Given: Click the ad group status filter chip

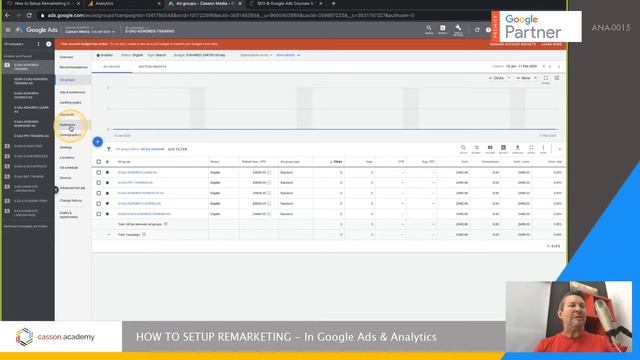Looking at the screenshot, I should 140,149.
